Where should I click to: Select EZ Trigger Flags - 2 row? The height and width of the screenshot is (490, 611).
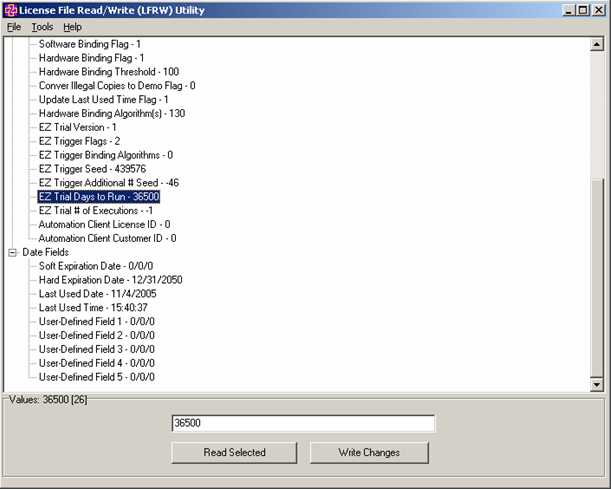pyautogui.click(x=79, y=141)
